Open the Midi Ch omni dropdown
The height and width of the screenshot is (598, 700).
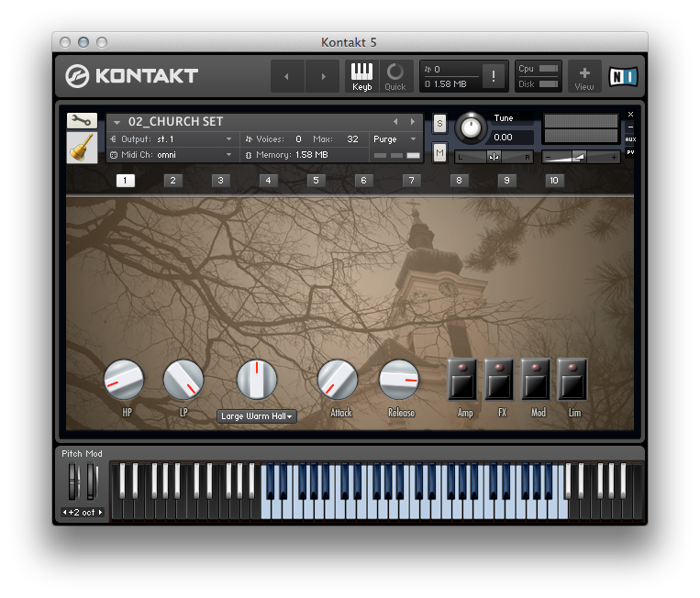click(172, 155)
